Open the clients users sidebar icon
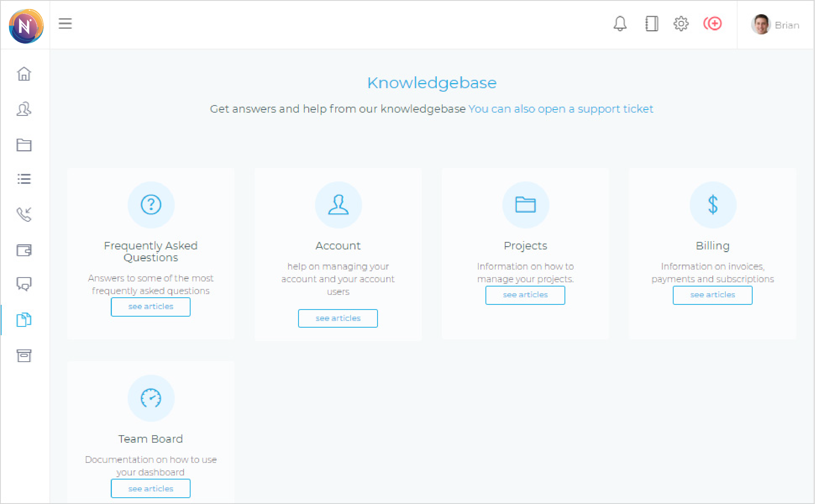 [x=24, y=109]
